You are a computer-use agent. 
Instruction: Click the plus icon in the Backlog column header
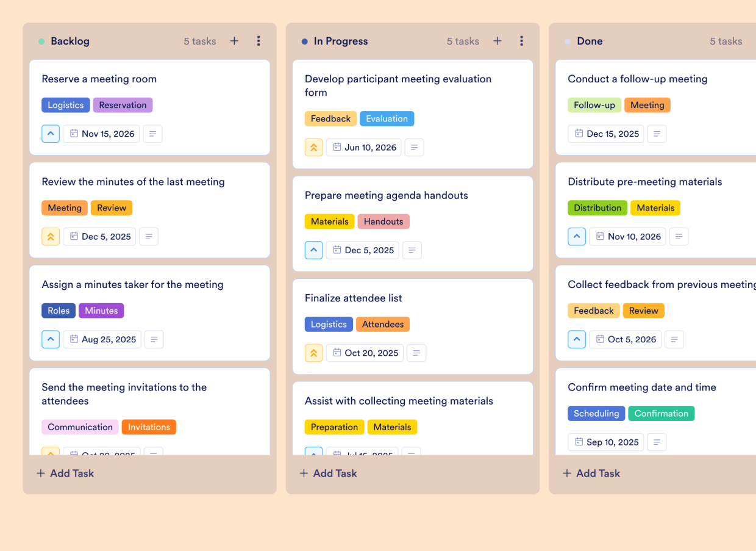(234, 41)
